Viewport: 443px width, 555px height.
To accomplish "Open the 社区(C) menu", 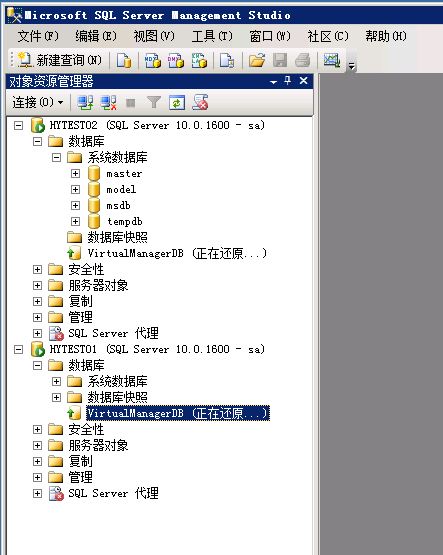I will pyautogui.click(x=328, y=36).
